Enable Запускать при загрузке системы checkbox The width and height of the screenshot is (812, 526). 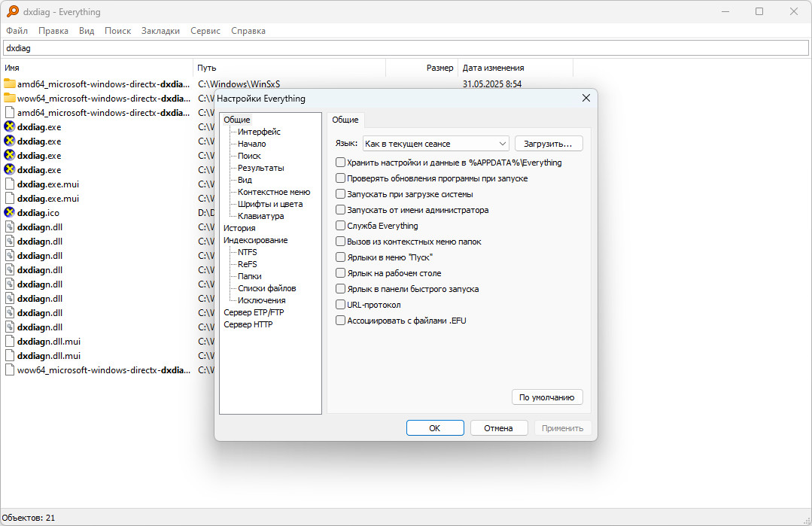(340, 194)
